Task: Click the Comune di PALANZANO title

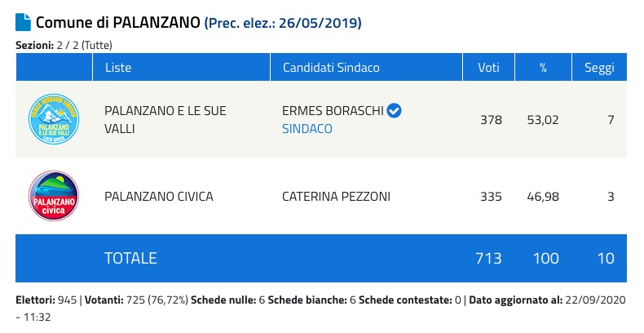Action: 117,22
